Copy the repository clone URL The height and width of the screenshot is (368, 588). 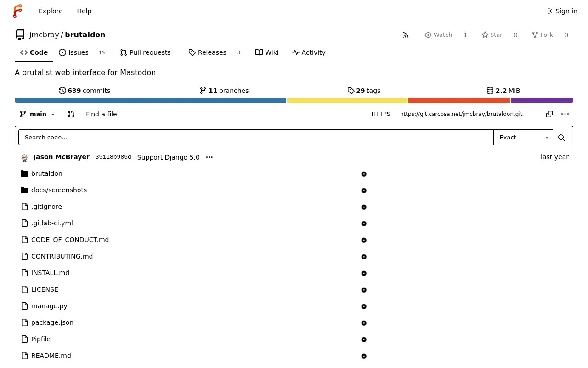click(x=549, y=114)
